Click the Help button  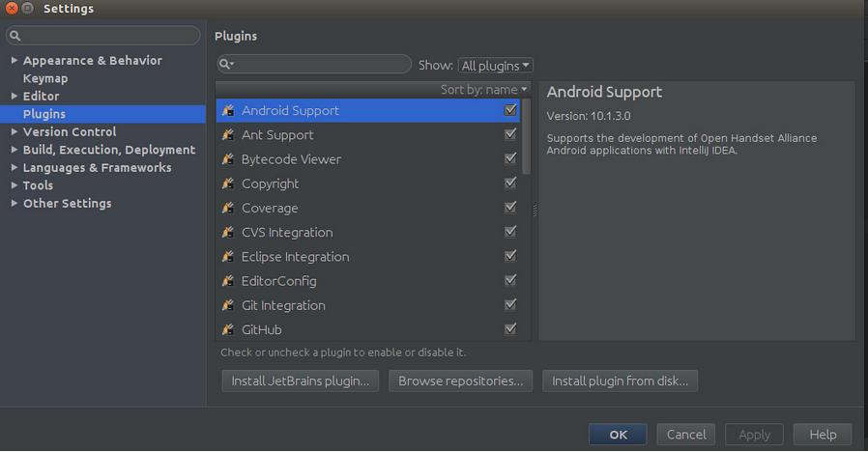(x=823, y=435)
